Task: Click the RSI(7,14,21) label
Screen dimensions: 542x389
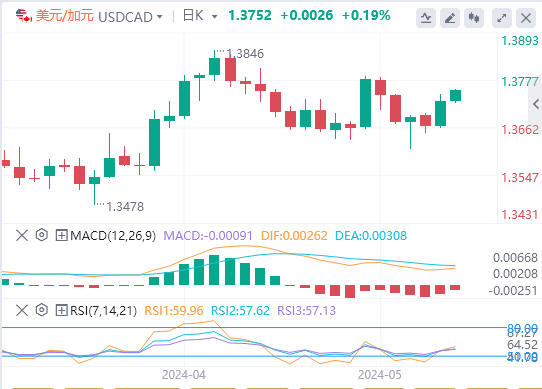Action: tap(103, 311)
